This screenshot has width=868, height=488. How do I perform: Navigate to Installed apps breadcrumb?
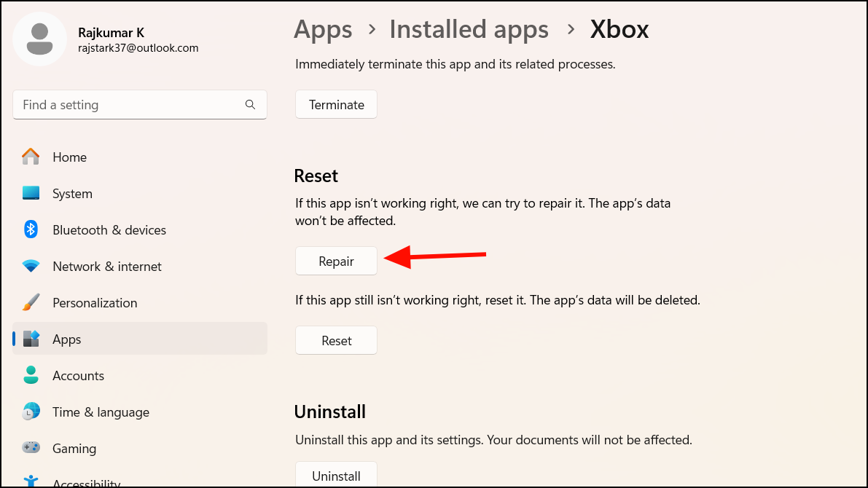pos(469,30)
